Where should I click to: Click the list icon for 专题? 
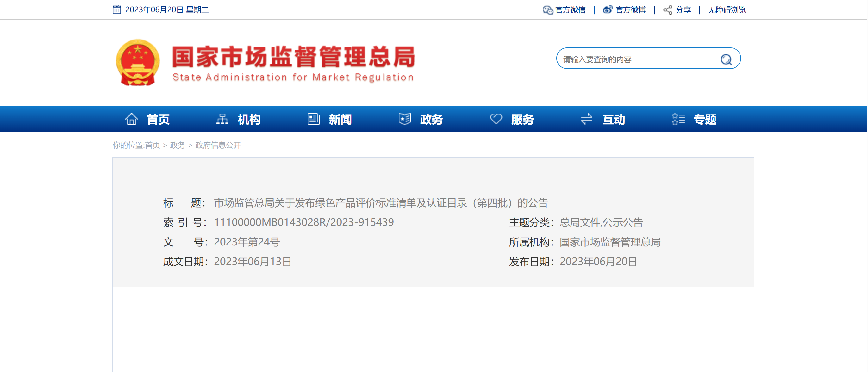678,119
